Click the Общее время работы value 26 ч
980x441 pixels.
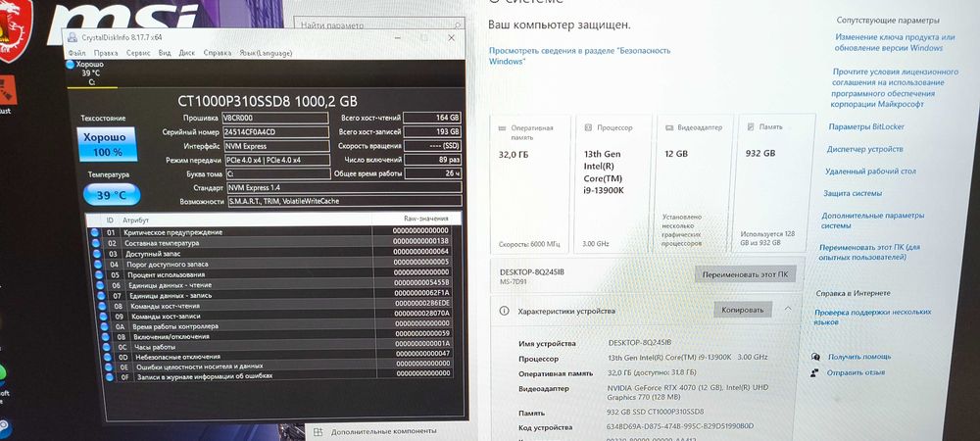coord(432,173)
